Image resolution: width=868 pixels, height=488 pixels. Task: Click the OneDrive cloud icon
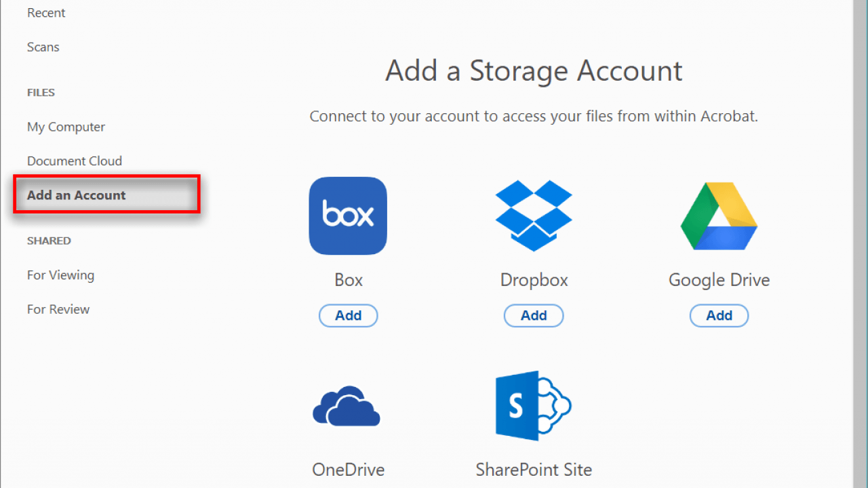(346, 406)
